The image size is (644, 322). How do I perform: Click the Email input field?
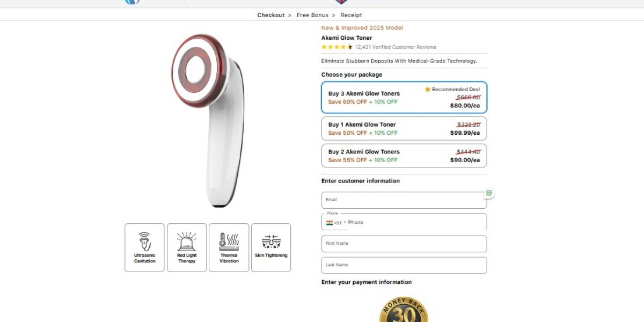click(404, 200)
